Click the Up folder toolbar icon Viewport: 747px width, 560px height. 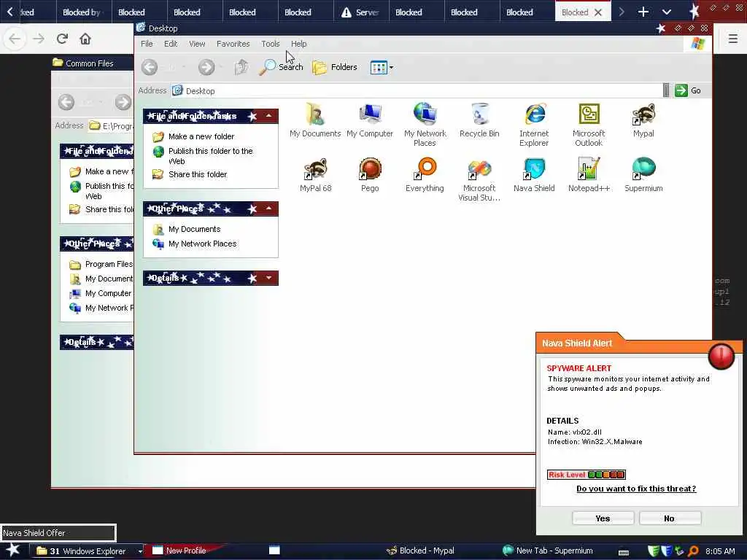241,67
